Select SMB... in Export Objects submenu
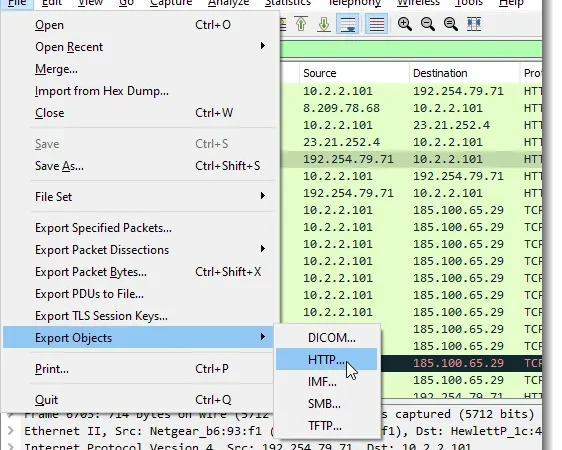The width and height of the screenshot is (562, 450). point(327,404)
